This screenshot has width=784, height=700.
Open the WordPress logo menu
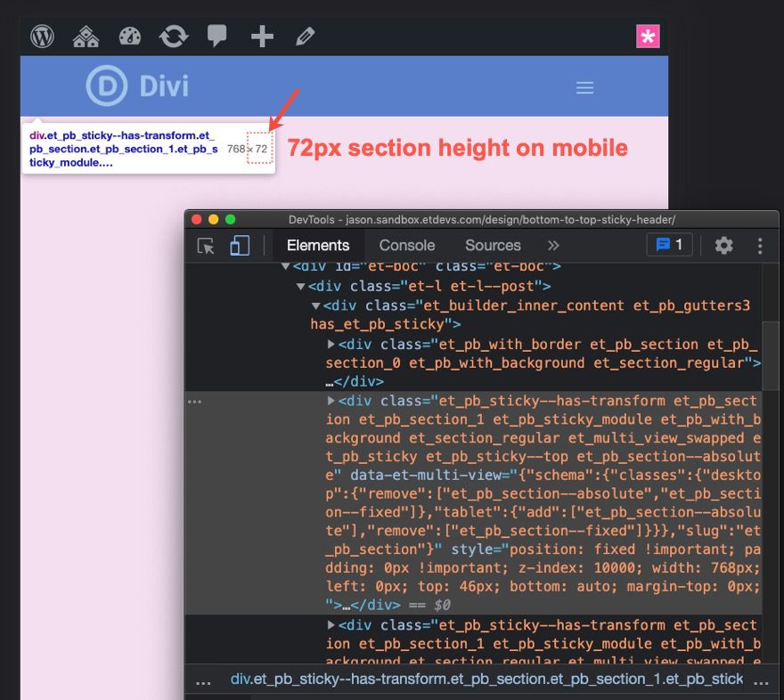42,36
